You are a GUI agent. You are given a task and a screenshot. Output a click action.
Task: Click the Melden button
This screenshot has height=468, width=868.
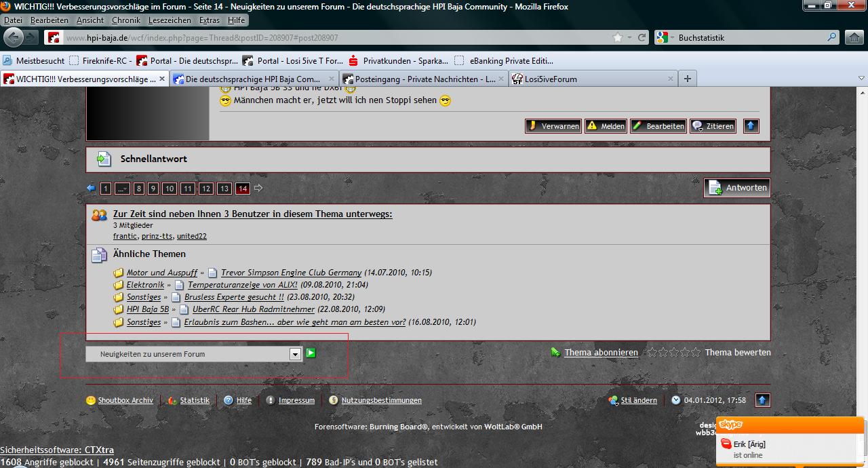pos(606,126)
